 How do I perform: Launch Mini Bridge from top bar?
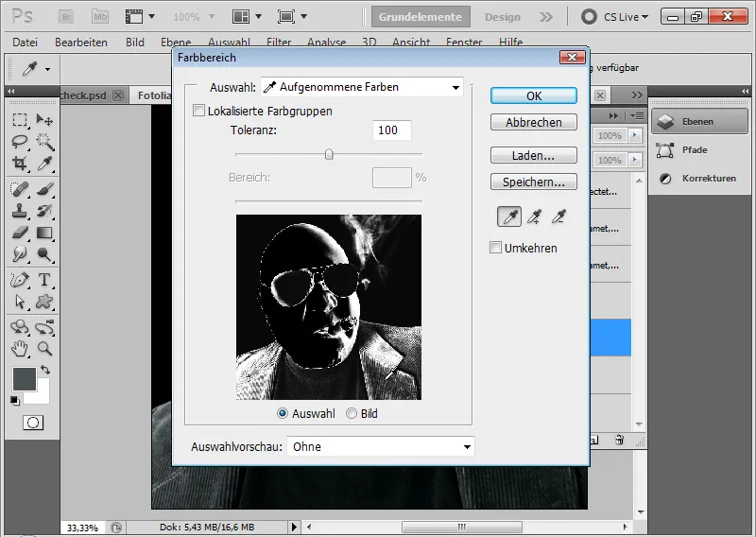pyautogui.click(x=100, y=17)
